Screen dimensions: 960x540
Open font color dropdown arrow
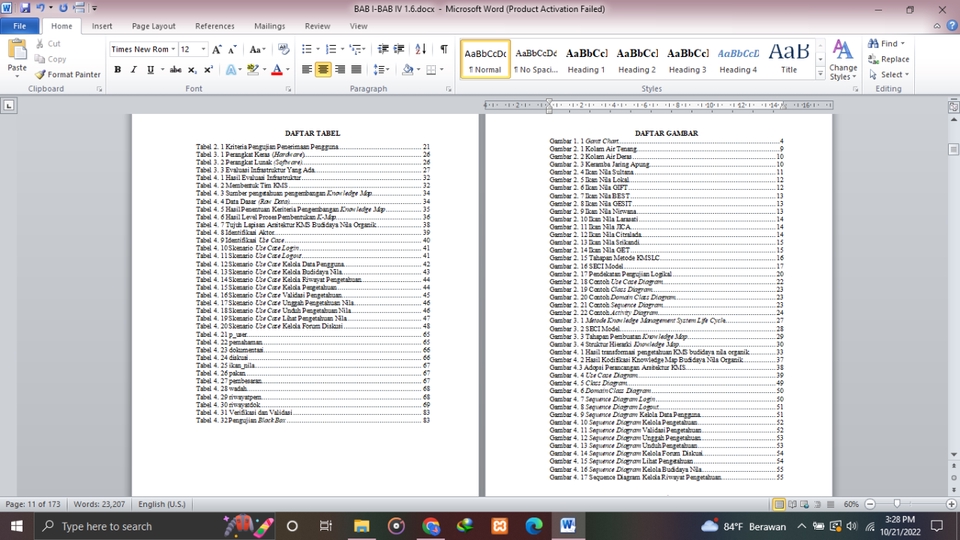[288, 70]
